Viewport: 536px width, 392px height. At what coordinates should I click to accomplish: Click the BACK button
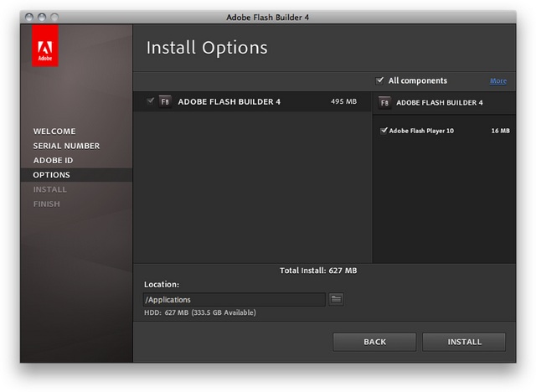coord(374,342)
